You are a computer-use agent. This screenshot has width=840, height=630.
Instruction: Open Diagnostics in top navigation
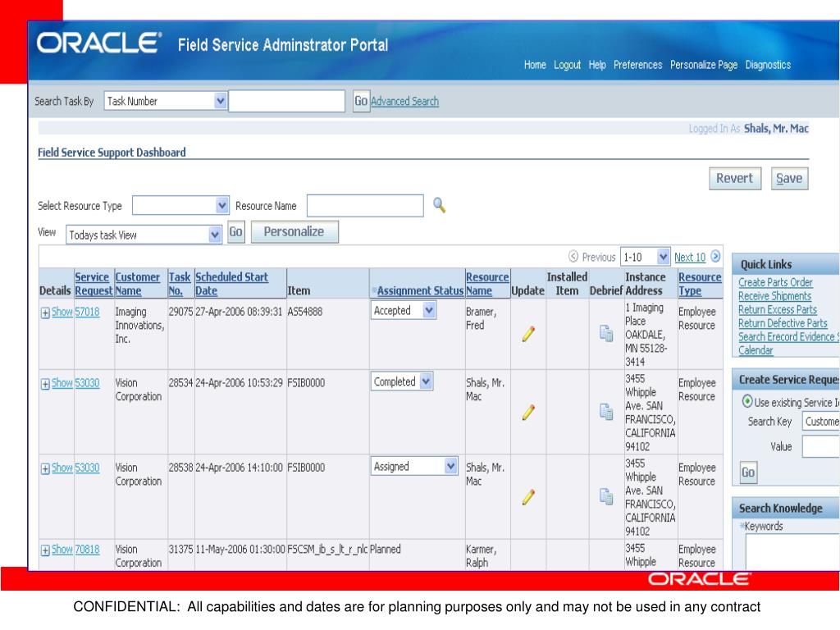point(768,65)
